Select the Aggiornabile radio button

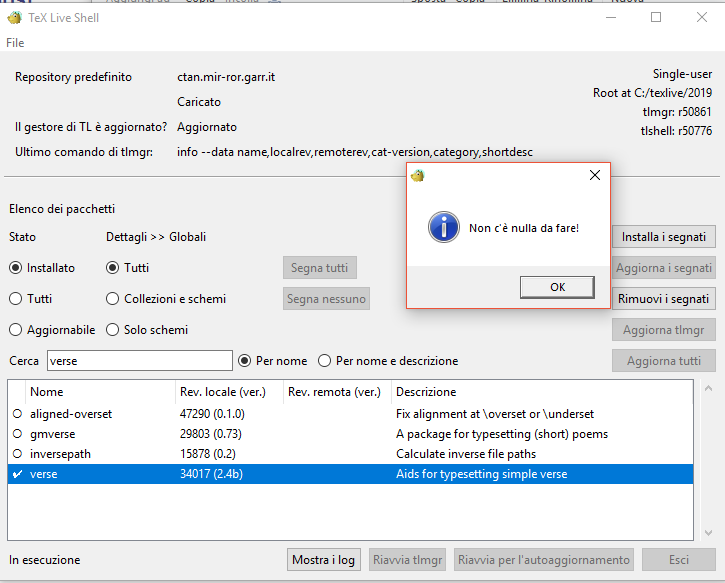[16, 330]
